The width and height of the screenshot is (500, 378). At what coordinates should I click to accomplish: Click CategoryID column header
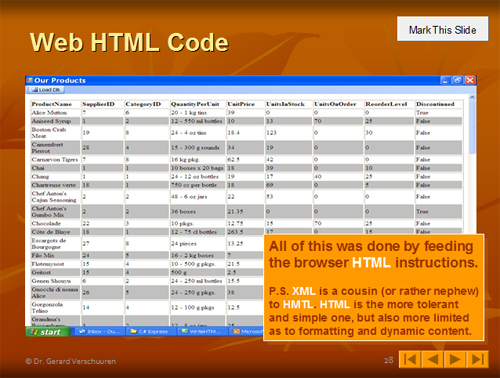147,104
